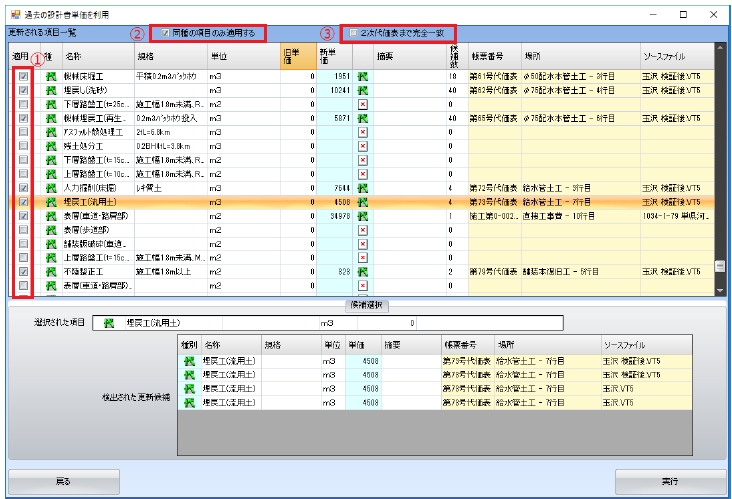Click the 新単価 column header
The height and width of the screenshot is (499, 732).
pos(328,55)
